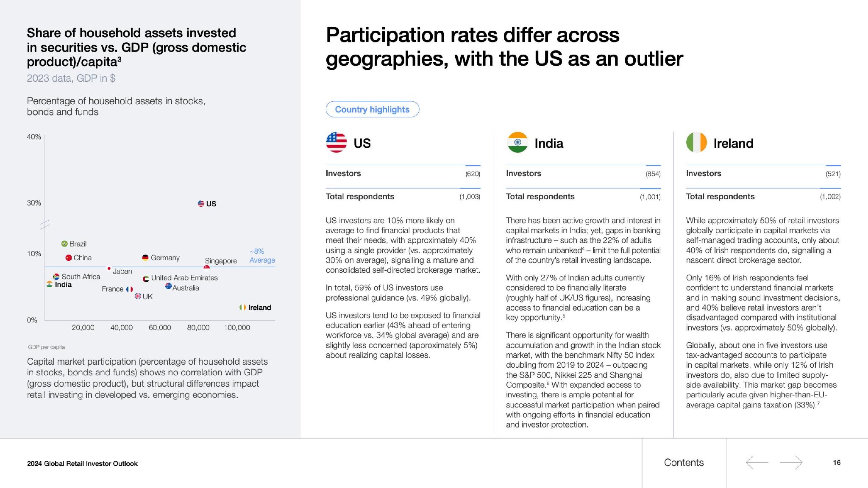The image size is (868, 488).
Task: Click the Brazil flag marker on the chart
Action: pyautogui.click(x=64, y=244)
